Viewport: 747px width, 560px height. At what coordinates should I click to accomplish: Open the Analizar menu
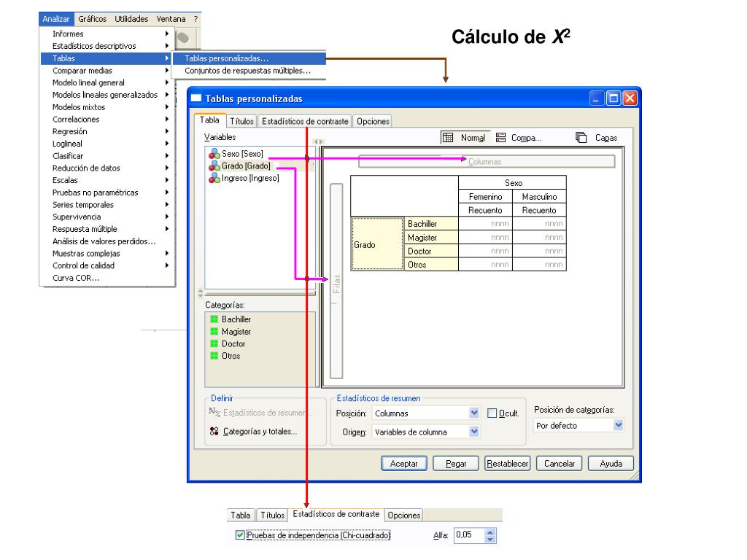click(56, 18)
